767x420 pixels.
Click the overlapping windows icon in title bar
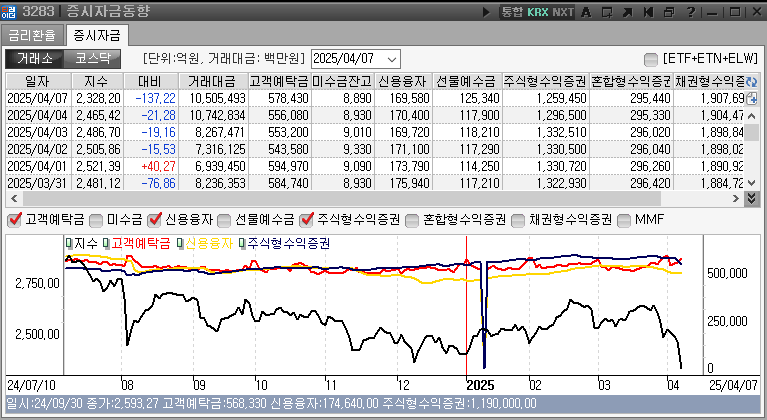(x=669, y=12)
